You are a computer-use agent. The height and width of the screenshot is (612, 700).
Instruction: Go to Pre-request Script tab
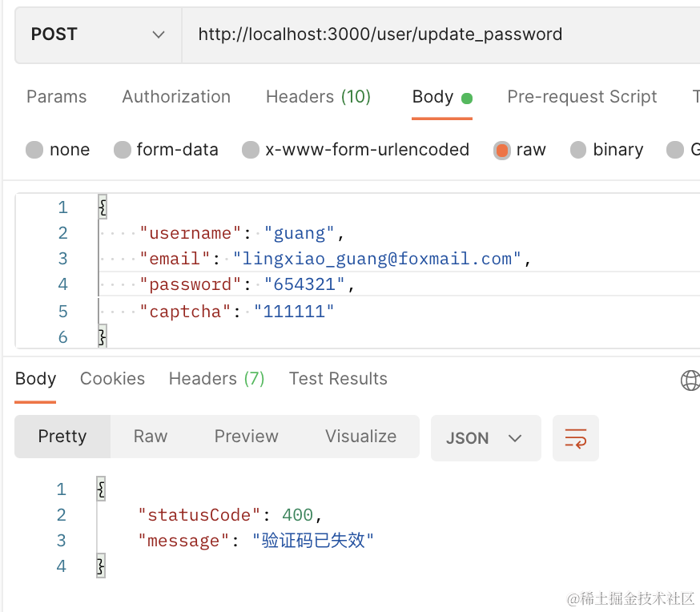(x=581, y=97)
